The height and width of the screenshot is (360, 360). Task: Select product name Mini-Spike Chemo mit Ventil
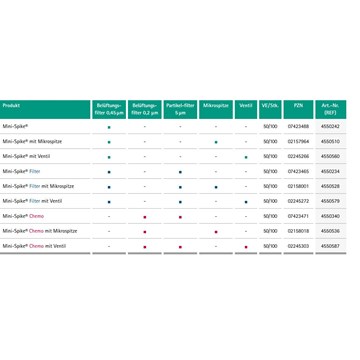[34, 246]
